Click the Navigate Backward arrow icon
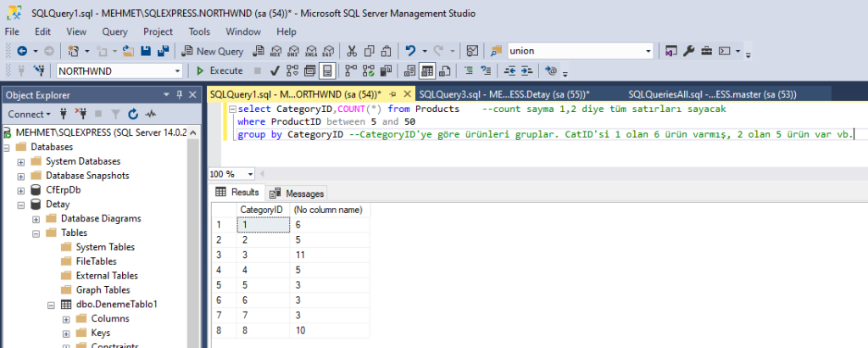Viewport: 868px width, 348px height. [23, 51]
